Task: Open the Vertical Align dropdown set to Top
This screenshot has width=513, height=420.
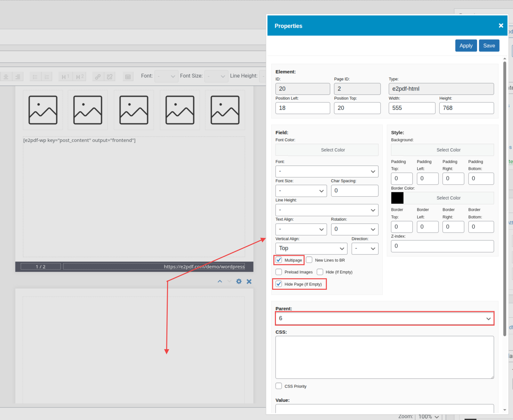Action: (311, 248)
